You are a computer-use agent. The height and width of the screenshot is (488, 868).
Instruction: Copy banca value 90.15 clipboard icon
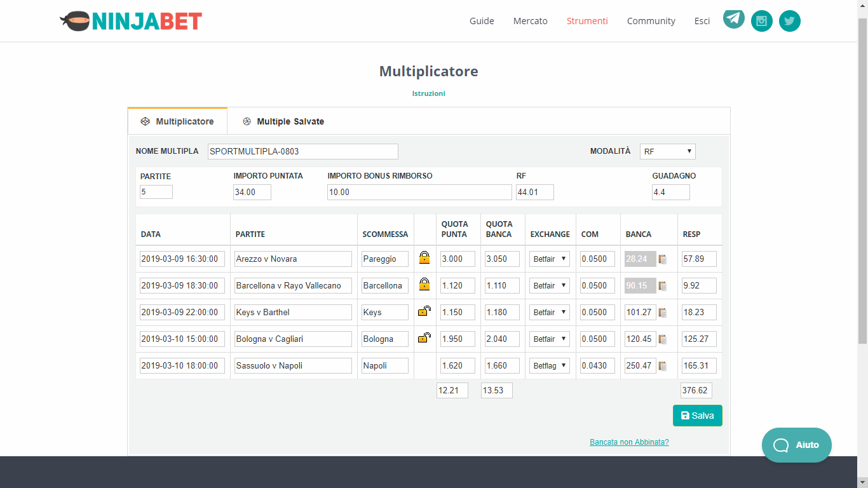[663, 286]
